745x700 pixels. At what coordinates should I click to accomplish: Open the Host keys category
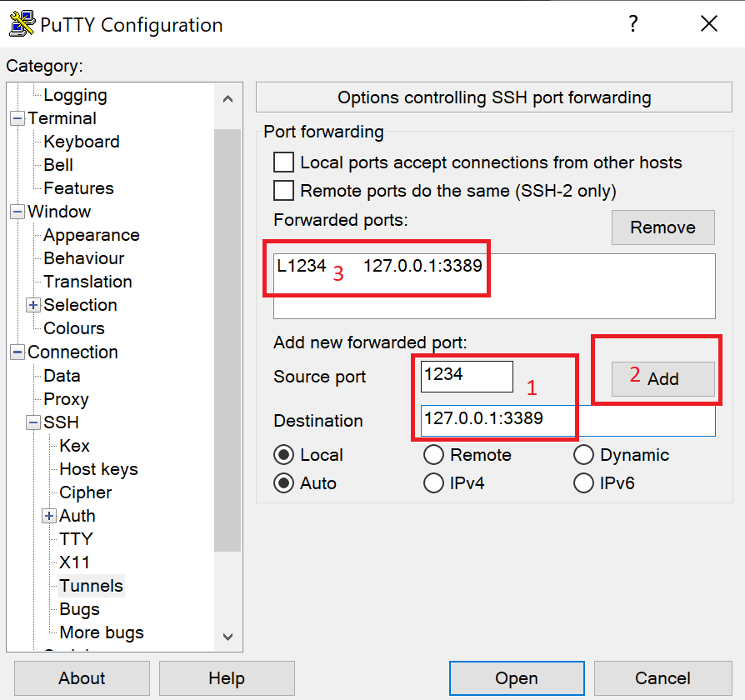[x=98, y=469]
